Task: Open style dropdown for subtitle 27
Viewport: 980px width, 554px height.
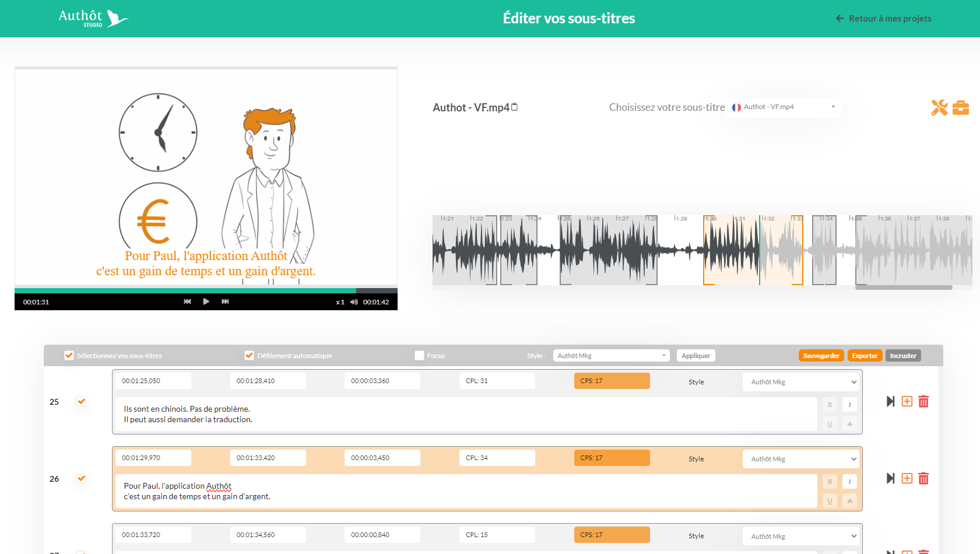Action: (802, 537)
